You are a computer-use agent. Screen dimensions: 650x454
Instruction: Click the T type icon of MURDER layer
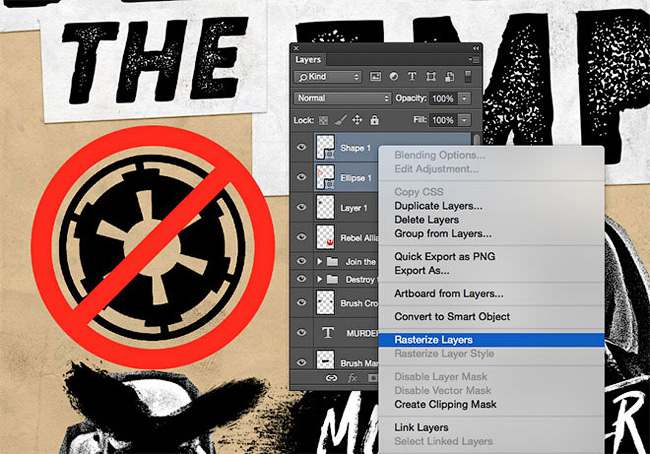pyautogui.click(x=327, y=333)
